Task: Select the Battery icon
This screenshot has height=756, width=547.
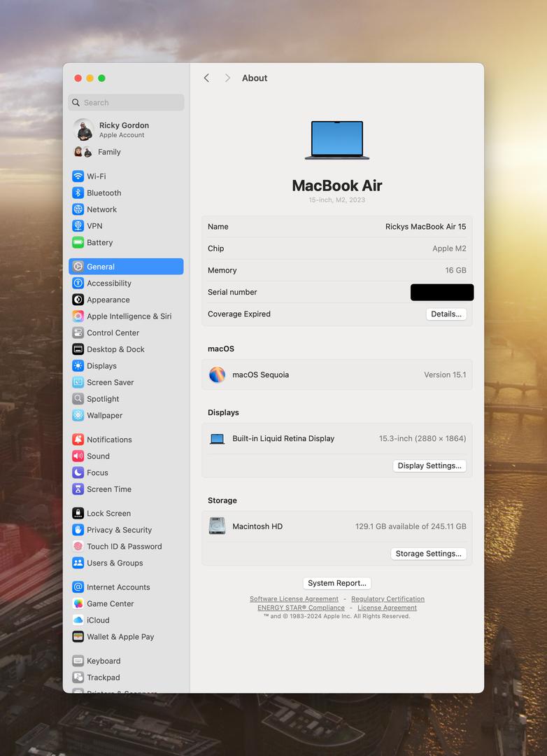Action: [x=78, y=242]
